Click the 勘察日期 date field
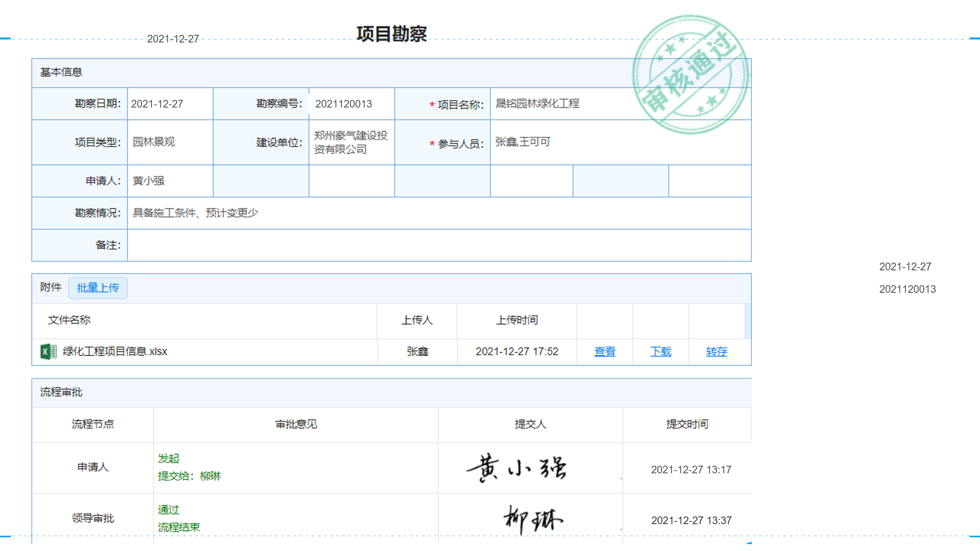 tap(170, 104)
